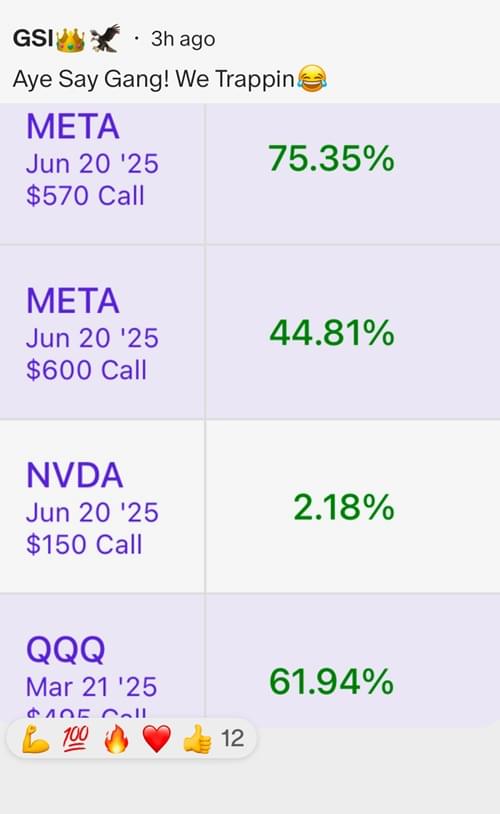Select the META $570 Call row

tap(250, 173)
